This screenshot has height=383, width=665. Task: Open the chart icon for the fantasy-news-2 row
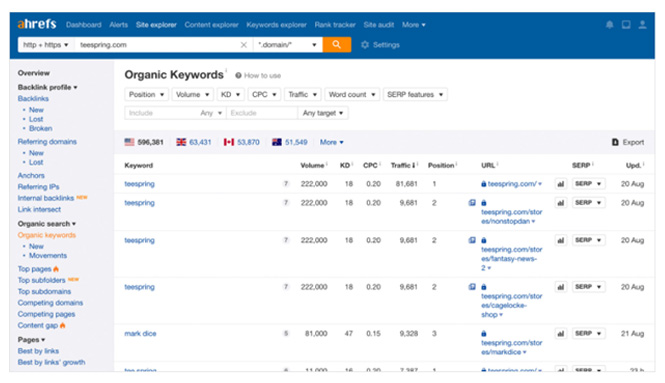[561, 240]
